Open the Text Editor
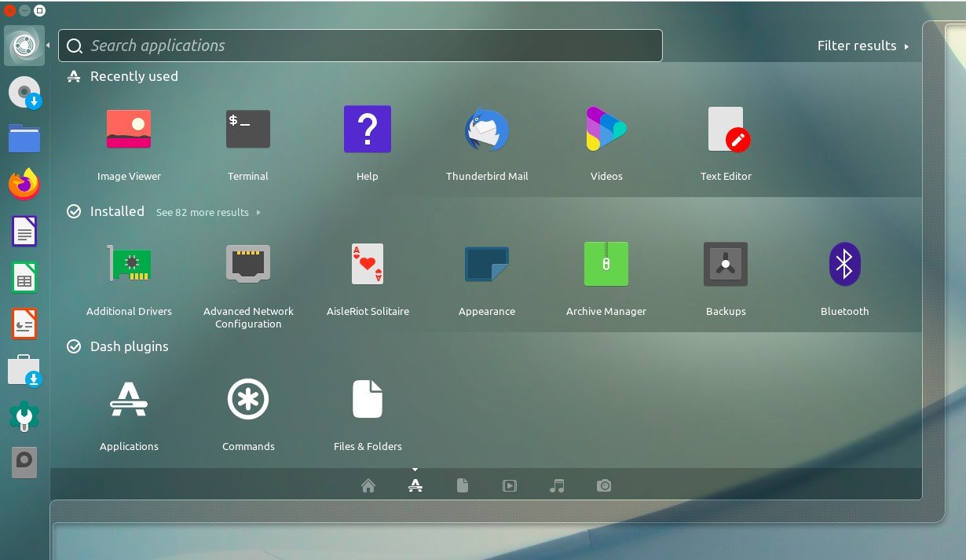966x560 pixels. 726,129
